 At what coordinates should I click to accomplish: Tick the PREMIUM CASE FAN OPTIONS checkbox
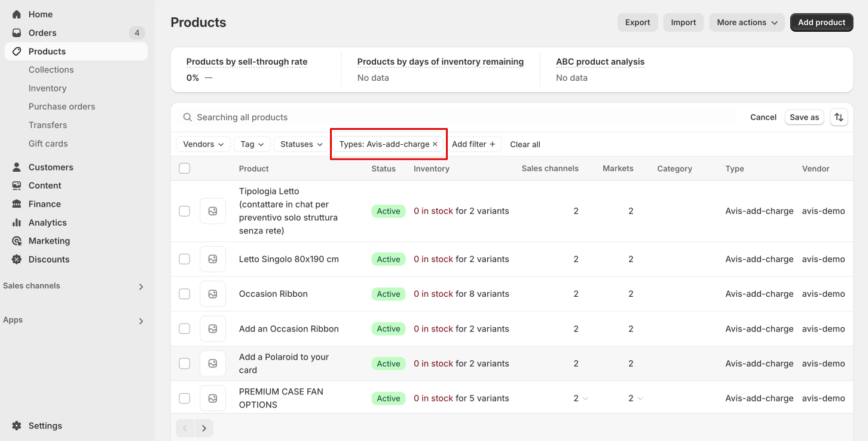point(185,399)
